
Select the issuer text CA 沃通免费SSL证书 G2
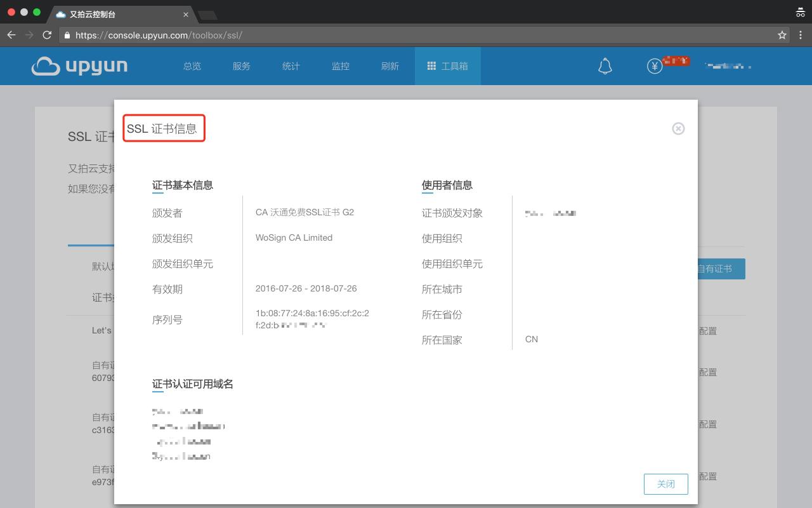[304, 212]
